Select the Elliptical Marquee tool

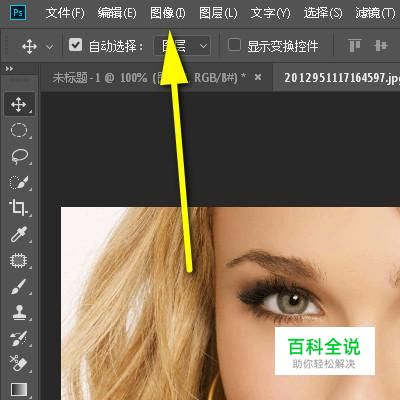[19, 130]
